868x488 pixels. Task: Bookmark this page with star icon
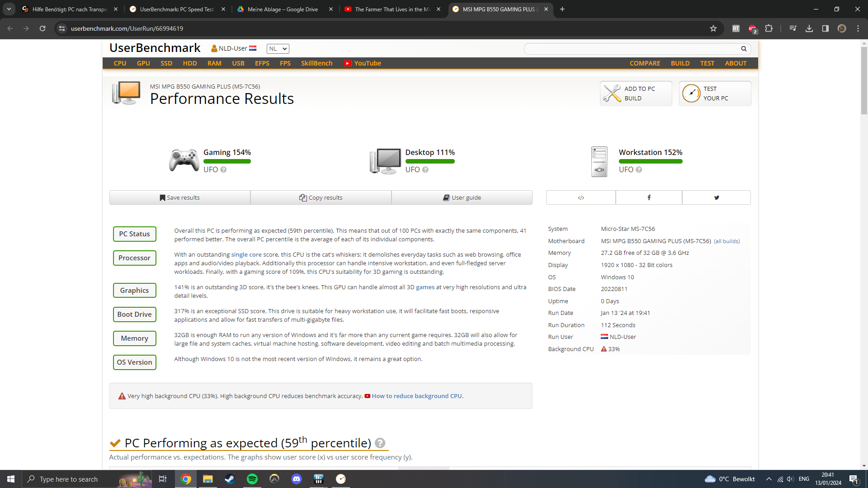point(713,28)
